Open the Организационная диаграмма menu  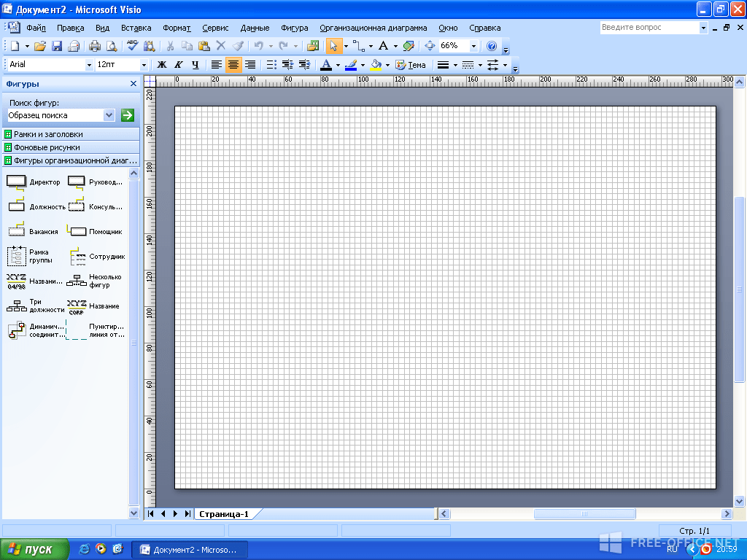[373, 28]
